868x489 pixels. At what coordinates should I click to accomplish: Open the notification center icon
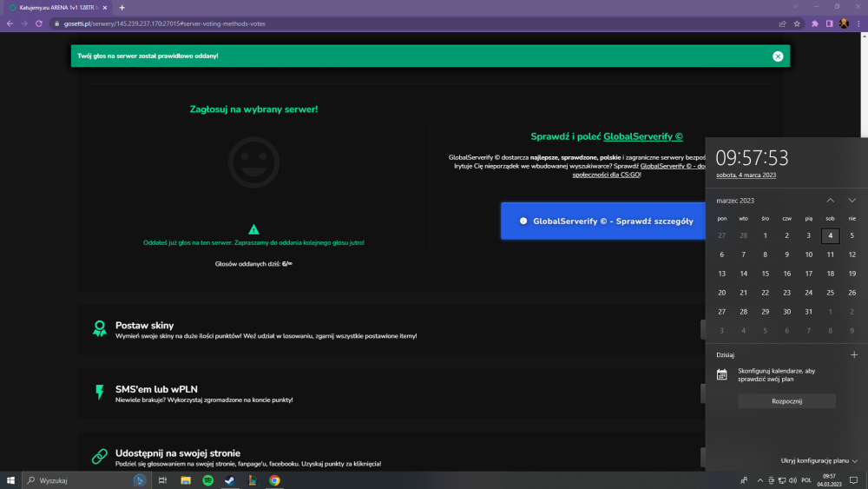point(853,480)
